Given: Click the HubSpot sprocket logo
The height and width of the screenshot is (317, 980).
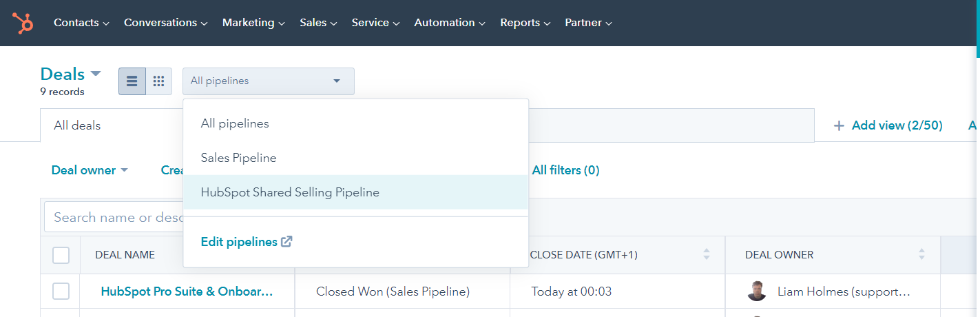Looking at the screenshot, I should 23,23.
